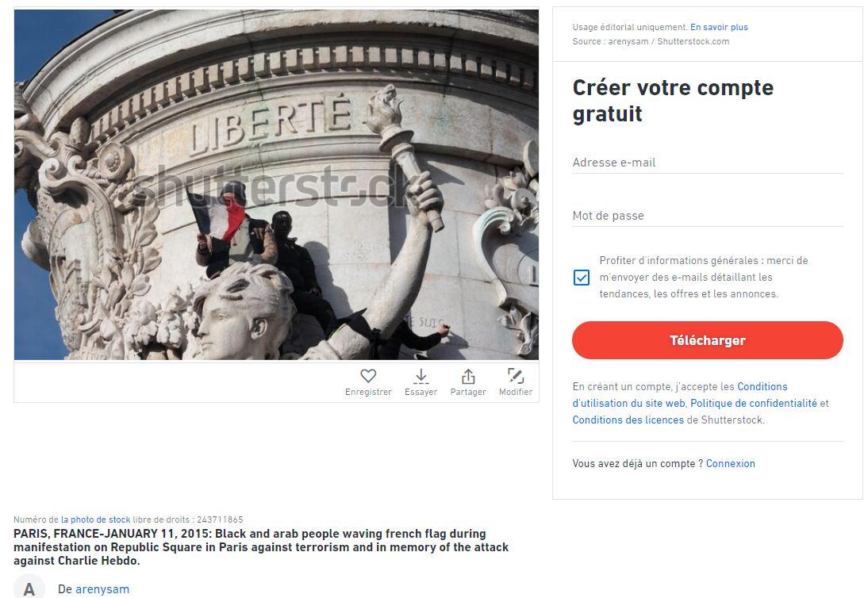Image resolution: width=868 pixels, height=598 pixels.
Task: Open Politique de confidentialité link
Action: tap(754, 403)
